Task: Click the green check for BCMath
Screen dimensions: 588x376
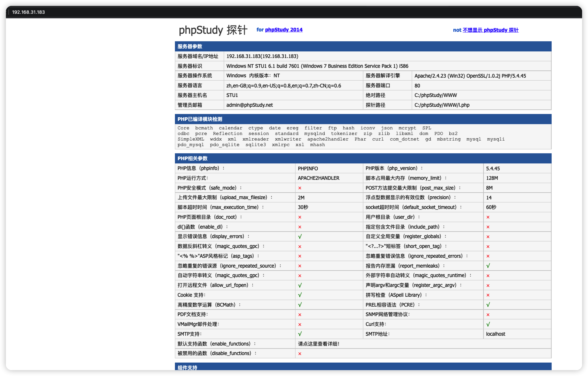Action: click(x=300, y=305)
